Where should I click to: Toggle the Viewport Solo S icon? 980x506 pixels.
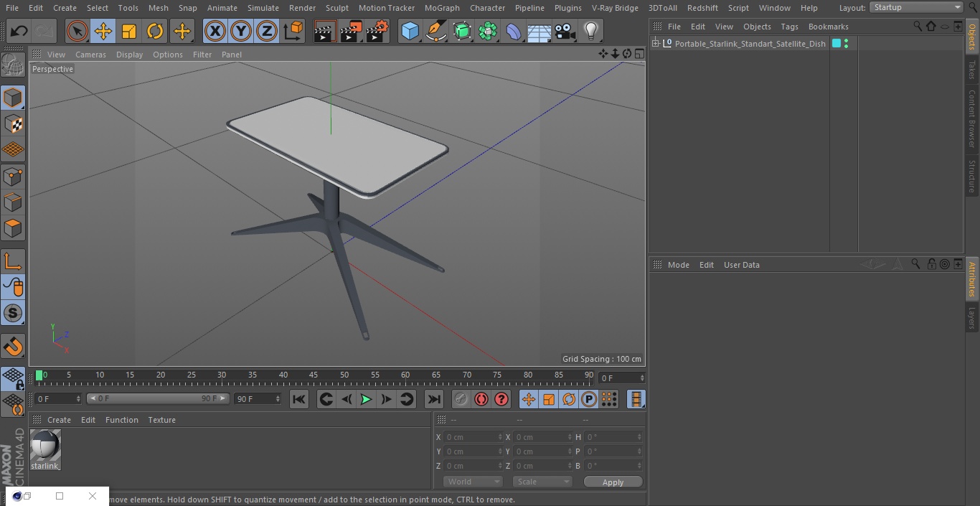(13, 313)
